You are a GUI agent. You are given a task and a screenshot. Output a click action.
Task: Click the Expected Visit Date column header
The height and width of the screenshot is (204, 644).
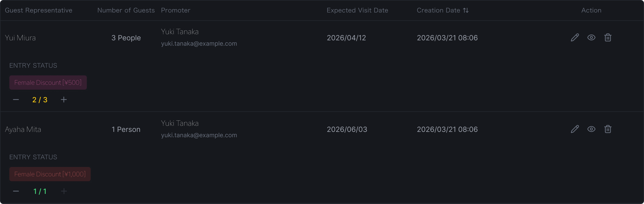coord(357,10)
